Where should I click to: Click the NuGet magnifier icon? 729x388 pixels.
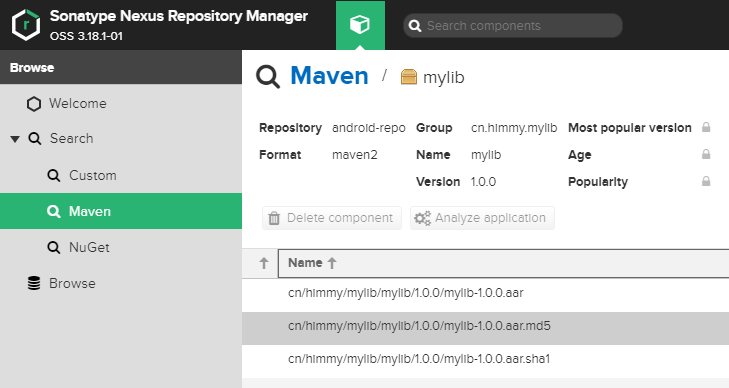[x=54, y=247]
